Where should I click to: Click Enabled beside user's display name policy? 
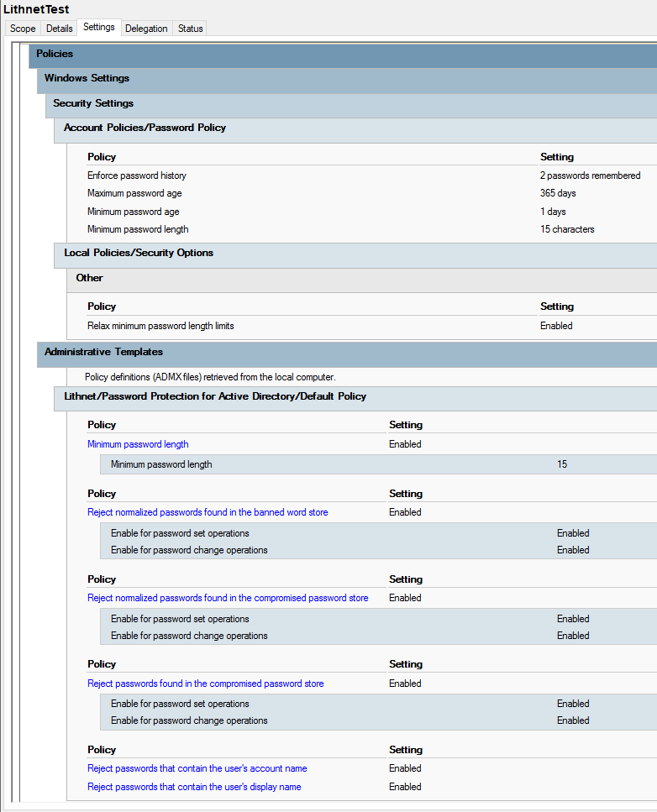click(405, 787)
